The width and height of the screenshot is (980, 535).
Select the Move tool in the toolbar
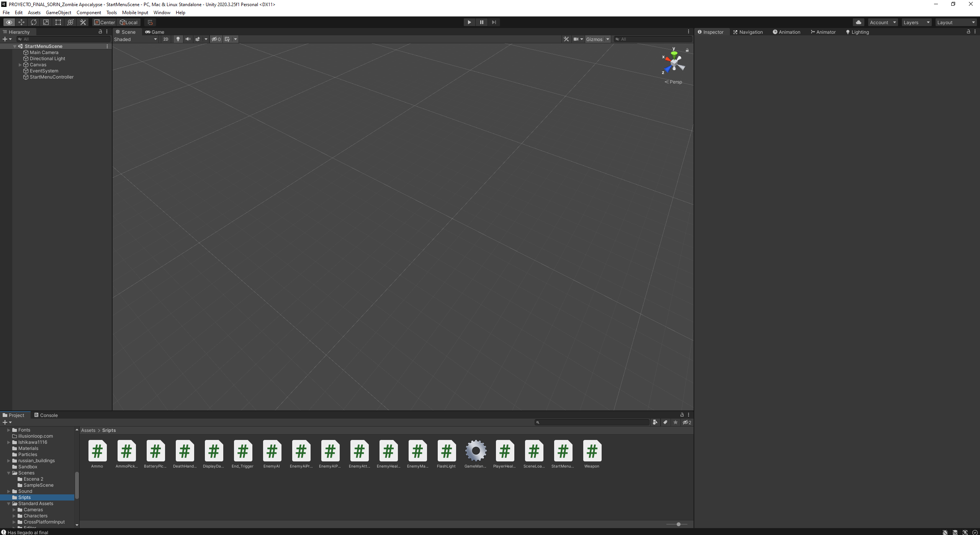[x=21, y=22]
